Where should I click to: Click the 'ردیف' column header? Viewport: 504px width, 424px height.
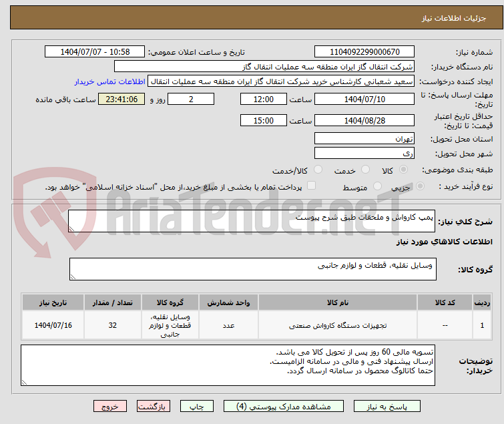(482, 302)
